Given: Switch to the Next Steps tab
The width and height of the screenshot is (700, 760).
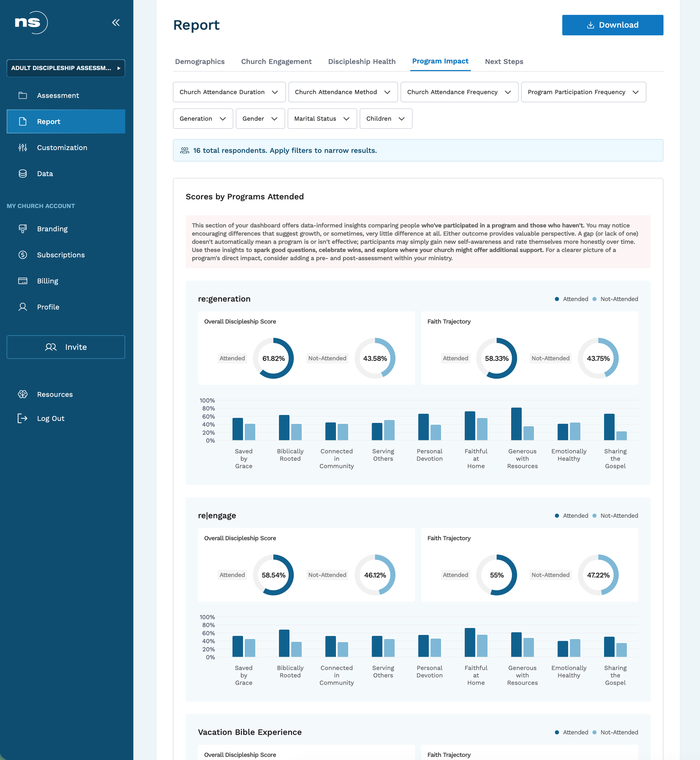Looking at the screenshot, I should pos(504,61).
